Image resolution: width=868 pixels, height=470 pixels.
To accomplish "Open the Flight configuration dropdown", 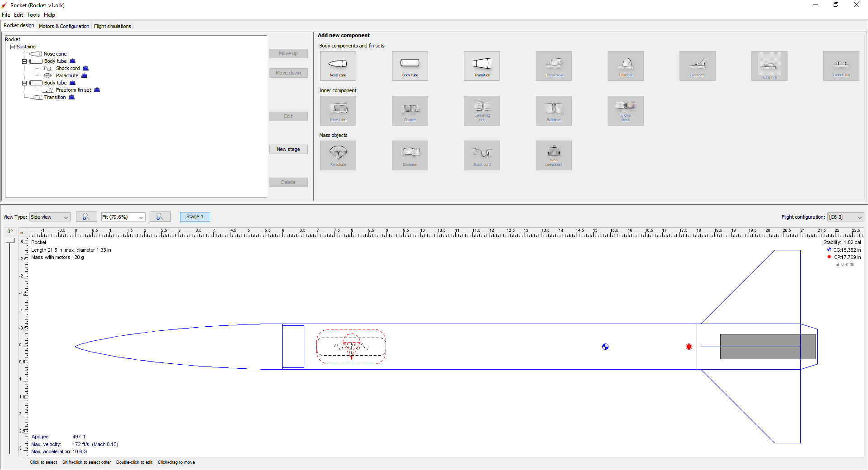I will point(845,217).
